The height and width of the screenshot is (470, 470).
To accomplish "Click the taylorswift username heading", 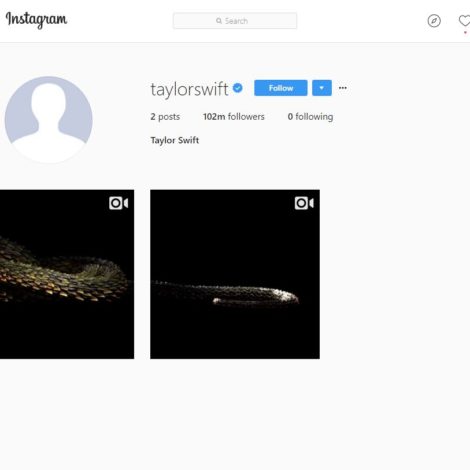I will coord(189,89).
